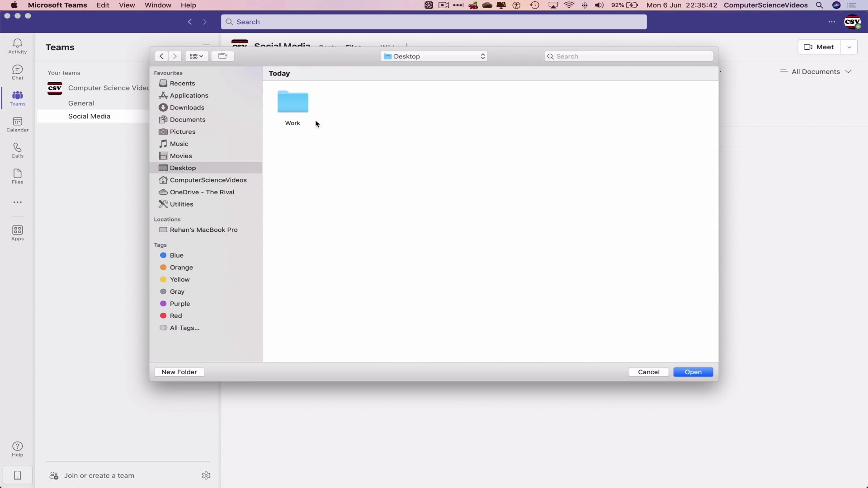Open the All Documents view dropdown
Screen dimensions: 868x488
[x=816, y=72]
